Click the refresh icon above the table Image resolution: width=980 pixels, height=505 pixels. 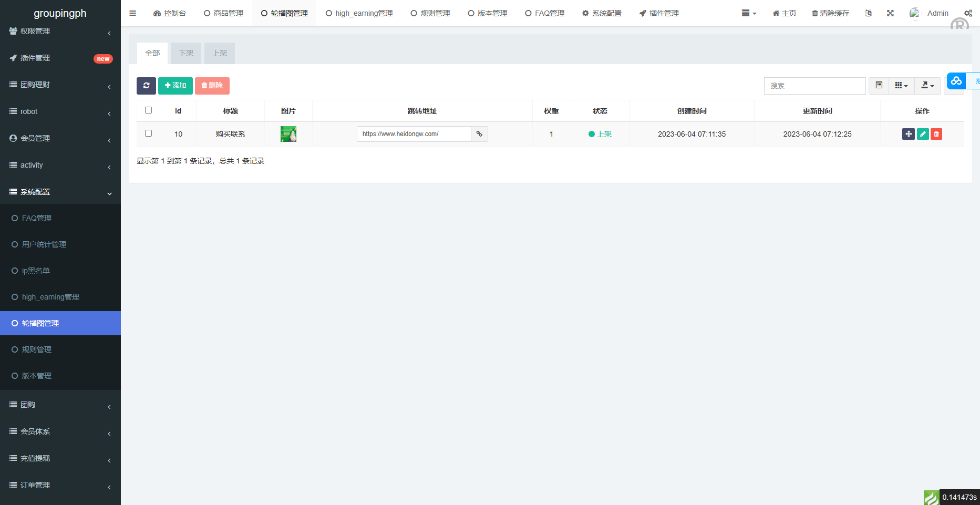pos(146,85)
